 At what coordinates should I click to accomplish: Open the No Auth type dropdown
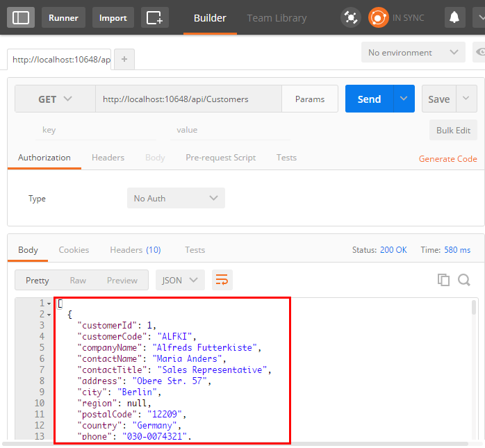(x=176, y=198)
